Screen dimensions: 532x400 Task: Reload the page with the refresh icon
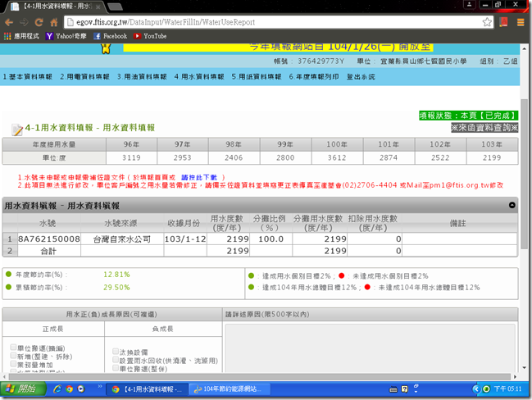(39, 22)
